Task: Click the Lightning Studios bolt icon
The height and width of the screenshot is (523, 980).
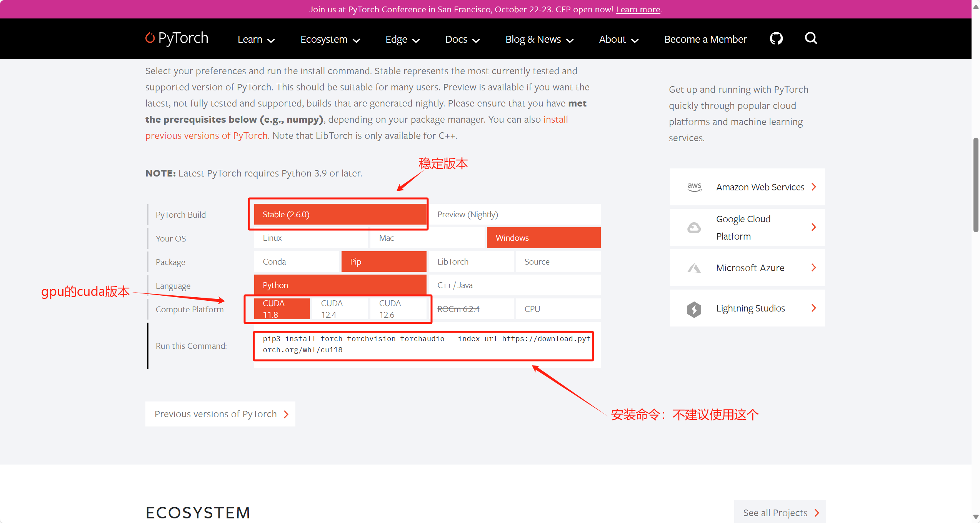Action: [694, 309]
